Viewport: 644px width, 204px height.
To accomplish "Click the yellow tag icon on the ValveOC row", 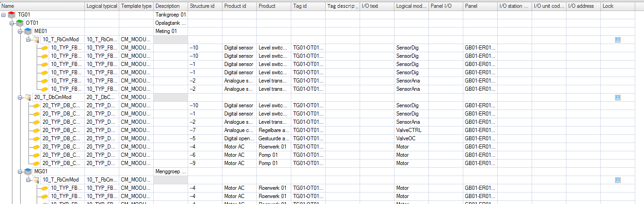I will point(37,138).
